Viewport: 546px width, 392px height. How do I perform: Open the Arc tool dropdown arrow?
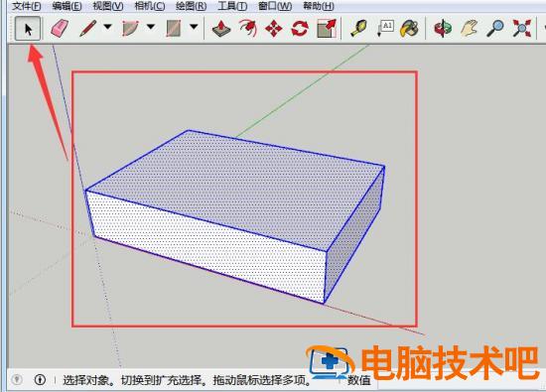(x=151, y=27)
